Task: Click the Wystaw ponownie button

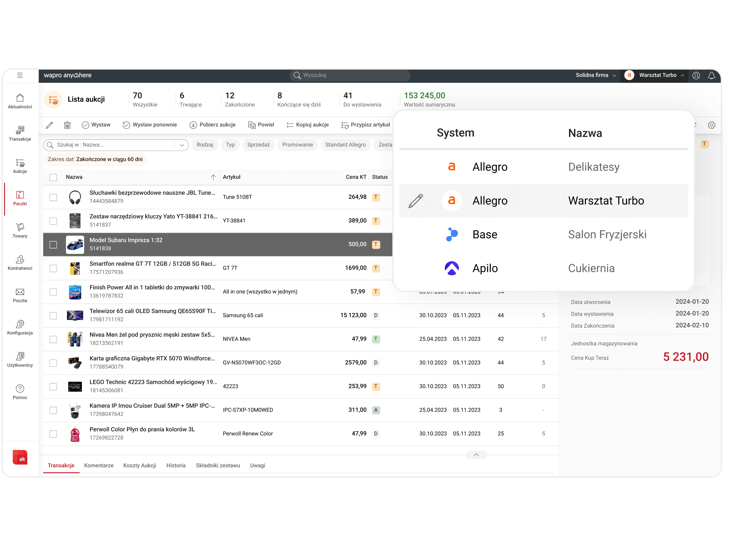Action: [x=150, y=125]
